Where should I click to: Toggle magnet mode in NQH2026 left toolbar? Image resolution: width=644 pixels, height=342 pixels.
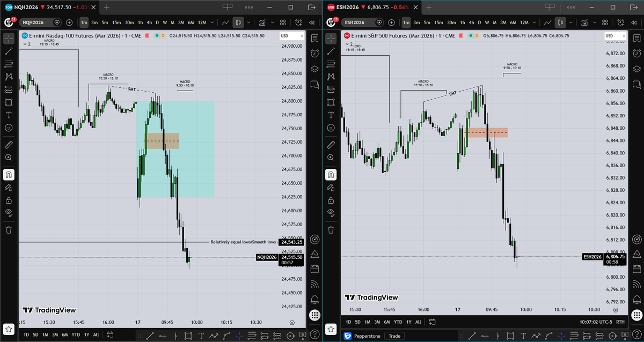click(9, 174)
